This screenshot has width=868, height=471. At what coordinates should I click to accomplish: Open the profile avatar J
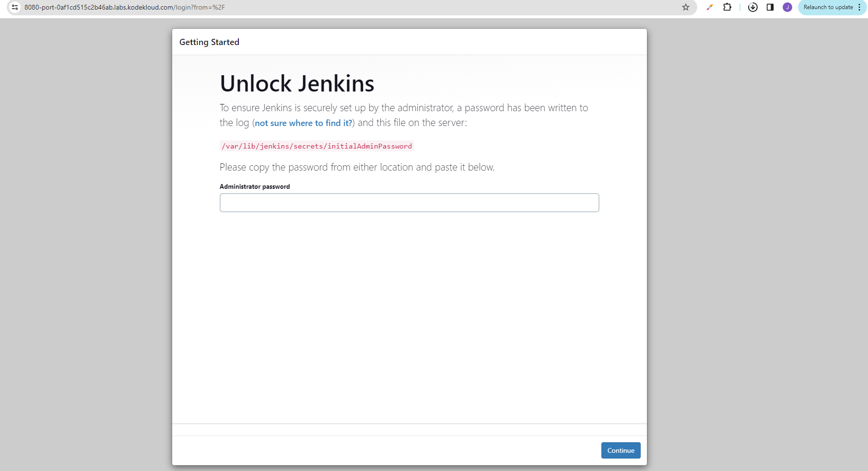point(787,7)
